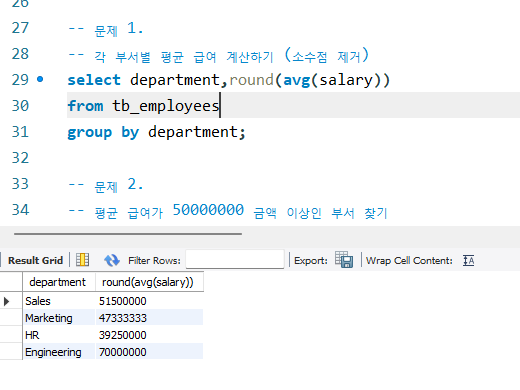Toggle the form editor grid icon
Screen dimensions: 520x390
(82, 260)
